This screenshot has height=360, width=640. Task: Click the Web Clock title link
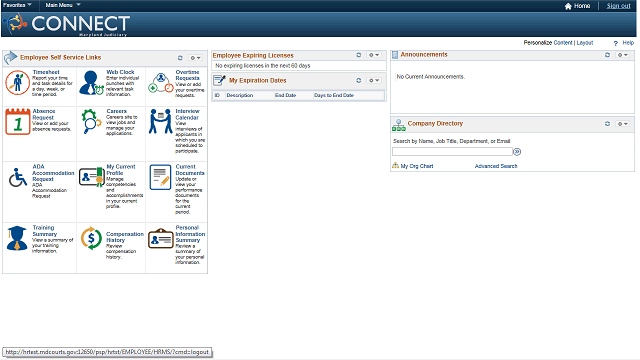120,72
